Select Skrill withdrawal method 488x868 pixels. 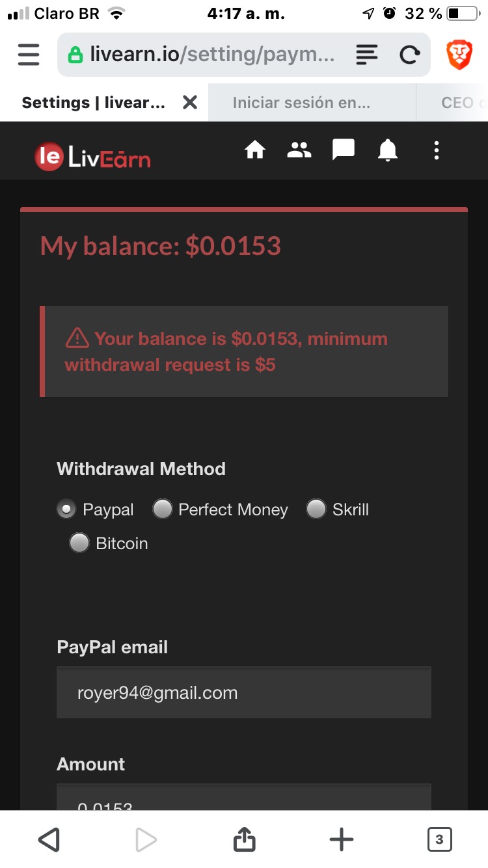pos(316,509)
